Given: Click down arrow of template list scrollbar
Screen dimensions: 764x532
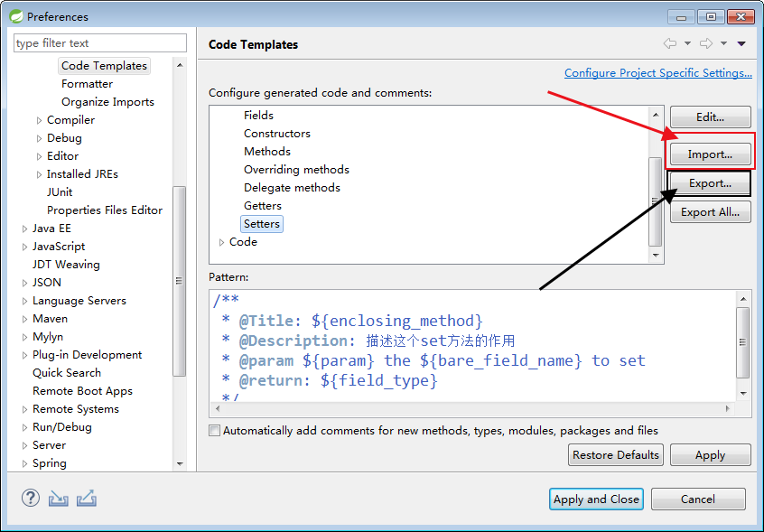Looking at the screenshot, I should [656, 256].
